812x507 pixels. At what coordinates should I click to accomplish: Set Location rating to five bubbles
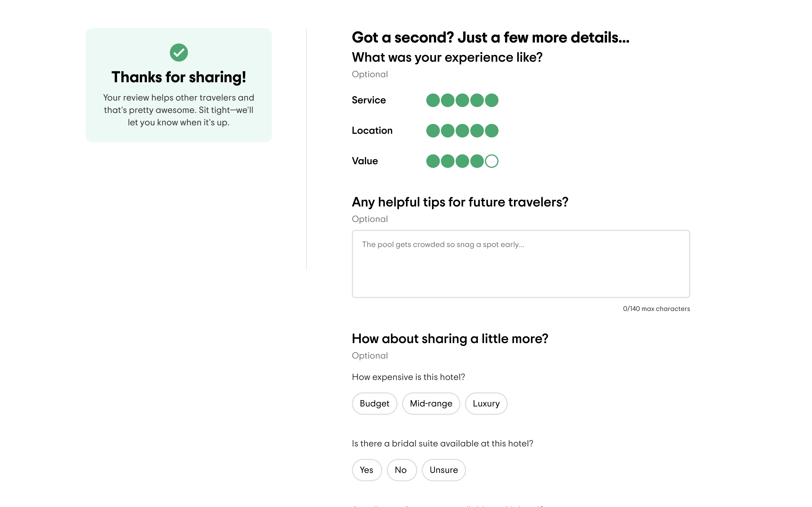point(491,131)
